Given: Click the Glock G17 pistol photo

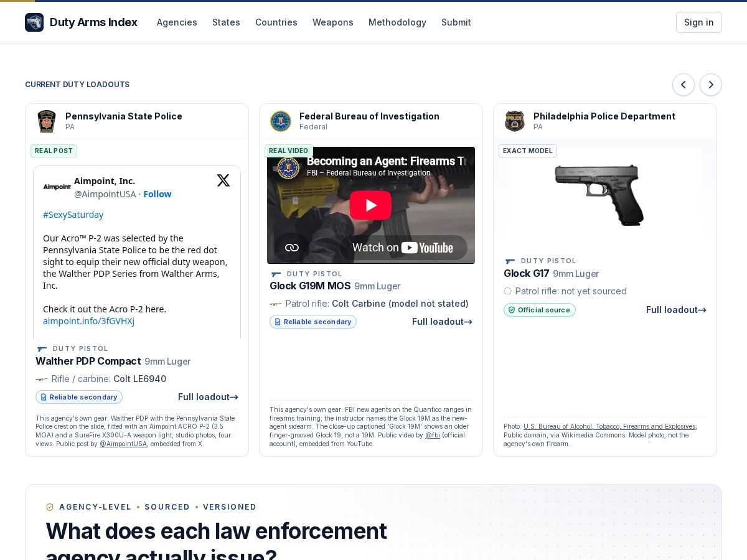Looking at the screenshot, I should [x=599, y=195].
